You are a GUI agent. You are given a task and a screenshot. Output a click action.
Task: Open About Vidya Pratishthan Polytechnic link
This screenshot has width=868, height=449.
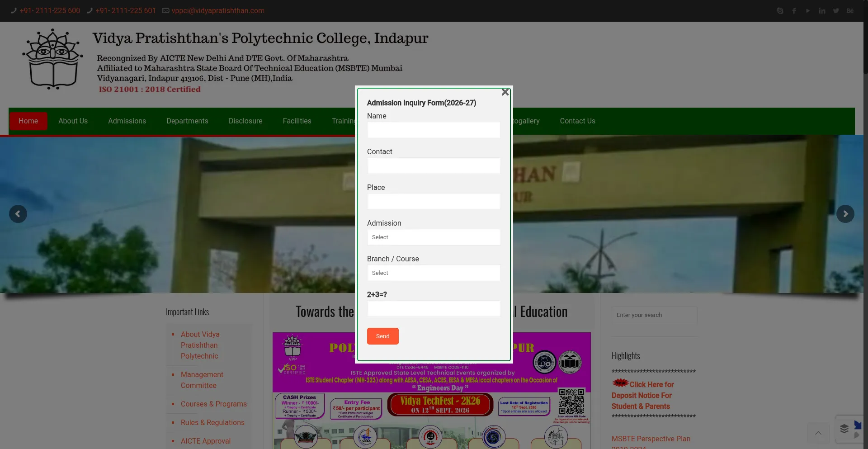200,345
